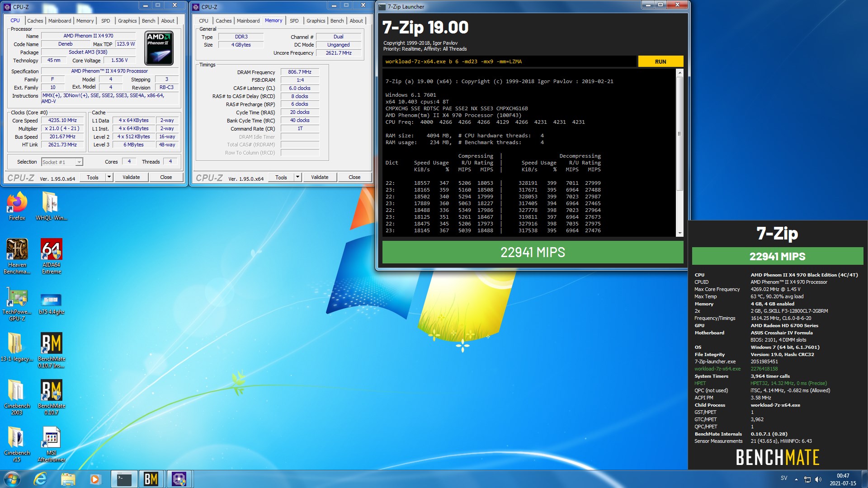Open SPD tab in right CPU-Z window
Viewport: 868px width, 488px height.
pos(294,21)
